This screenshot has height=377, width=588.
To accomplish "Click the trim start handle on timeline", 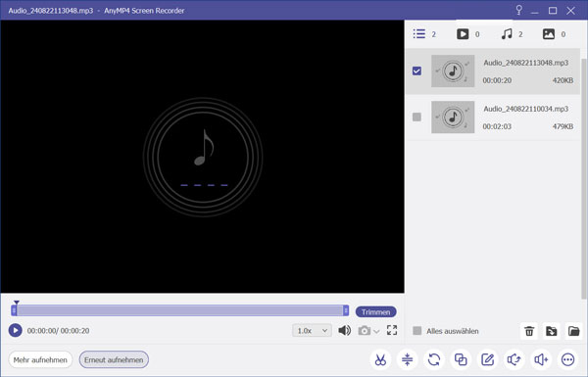I will pyautogui.click(x=14, y=310).
